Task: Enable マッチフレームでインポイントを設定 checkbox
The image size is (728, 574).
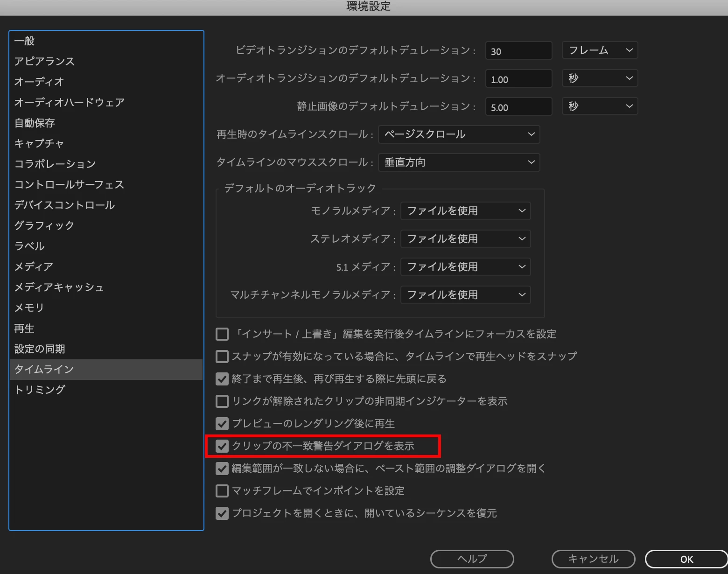Action: (222, 491)
